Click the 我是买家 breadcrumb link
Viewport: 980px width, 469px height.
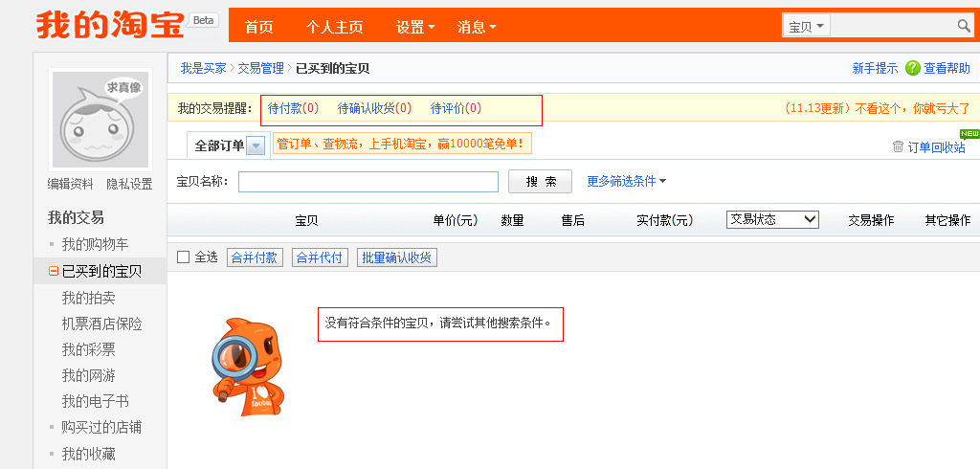point(204,68)
